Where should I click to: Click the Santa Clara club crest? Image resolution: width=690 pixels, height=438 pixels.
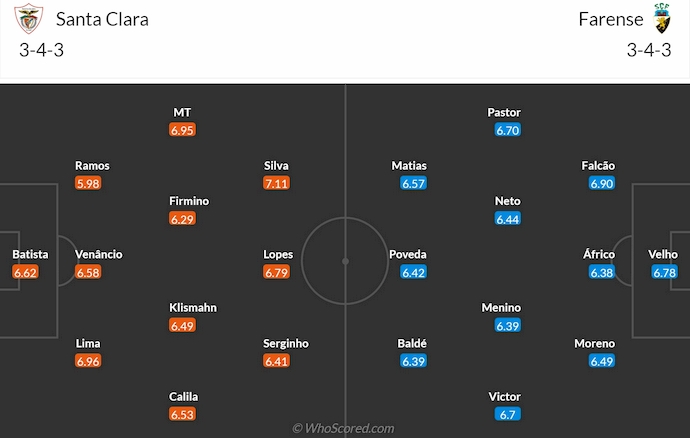pos(28,20)
